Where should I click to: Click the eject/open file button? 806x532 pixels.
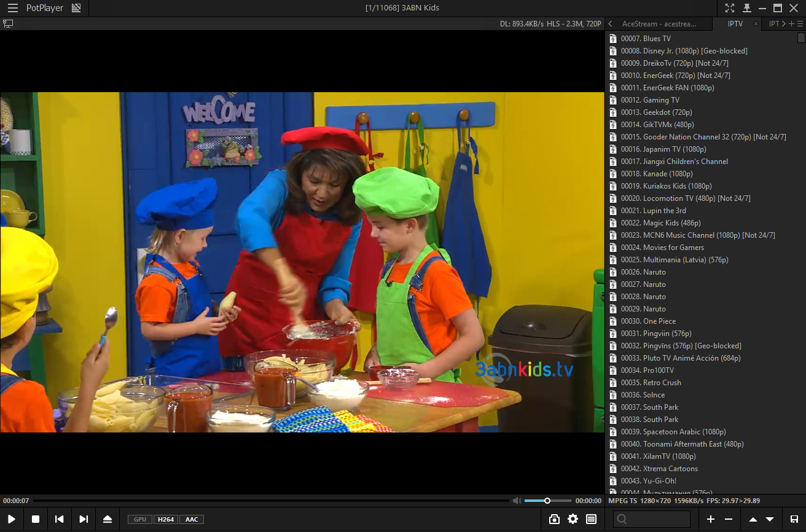pos(108,519)
